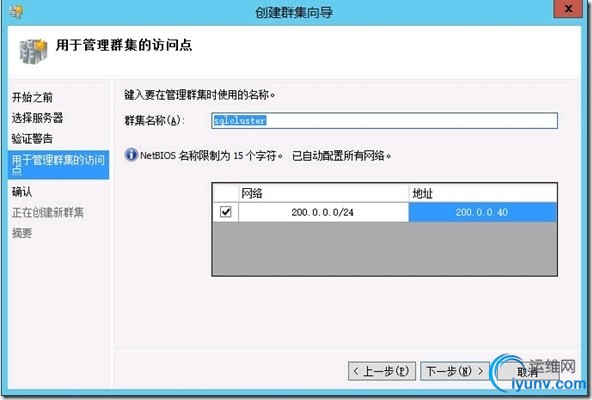Click the 上一步(P) button
The image size is (592, 400).
click(382, 371)
